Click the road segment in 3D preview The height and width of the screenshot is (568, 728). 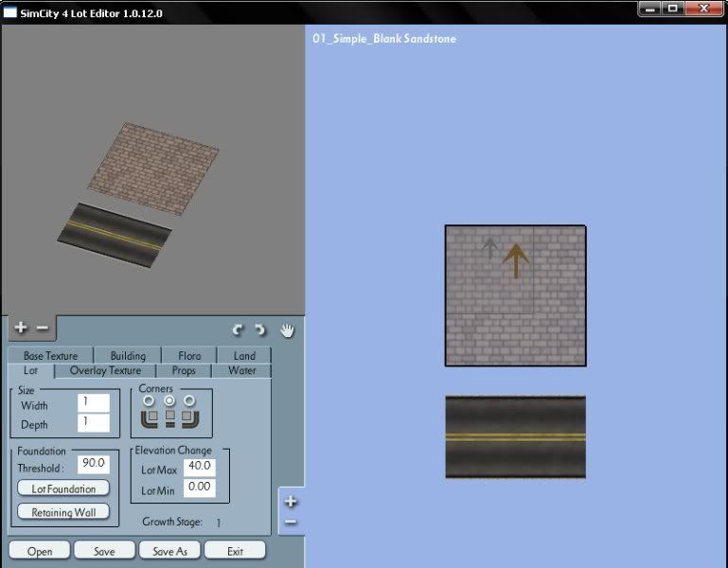coord(115,235)
